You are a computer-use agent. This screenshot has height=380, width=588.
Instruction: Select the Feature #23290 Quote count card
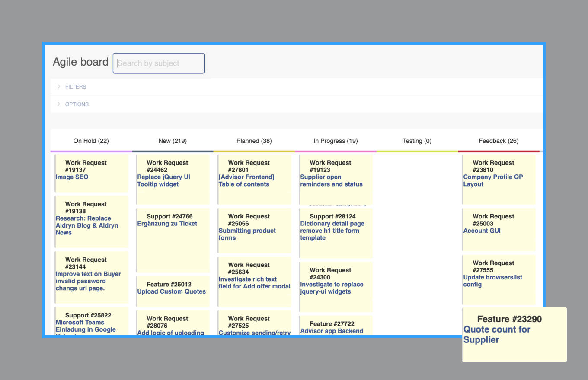[514, 334]
